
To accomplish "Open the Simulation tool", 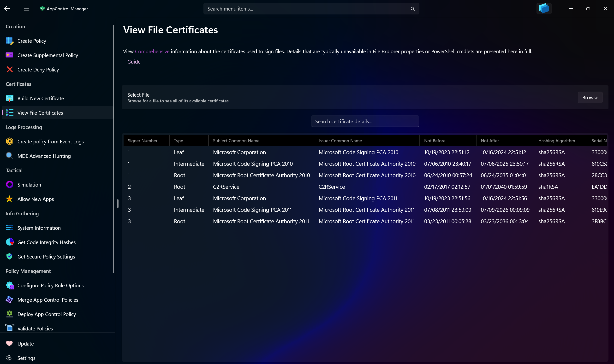I will pos(29,185).
